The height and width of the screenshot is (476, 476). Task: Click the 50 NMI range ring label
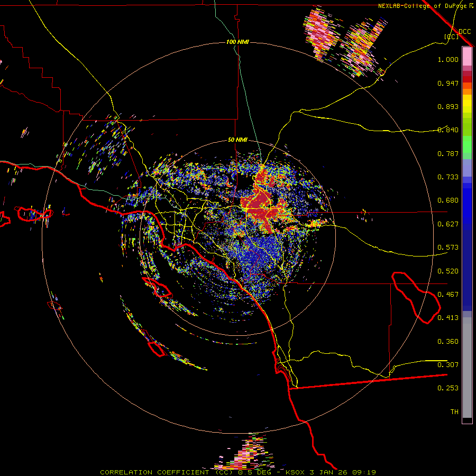coord(237,140)
